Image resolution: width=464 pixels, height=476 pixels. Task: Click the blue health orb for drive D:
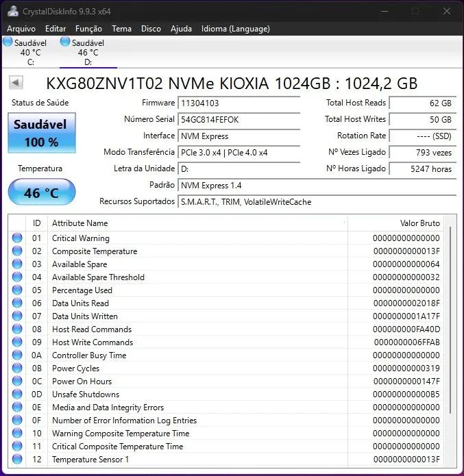click(x=65, y=42)
